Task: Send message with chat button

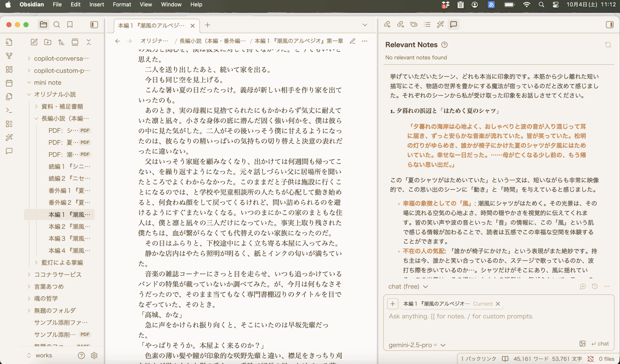Action: (x=600, y=344)
